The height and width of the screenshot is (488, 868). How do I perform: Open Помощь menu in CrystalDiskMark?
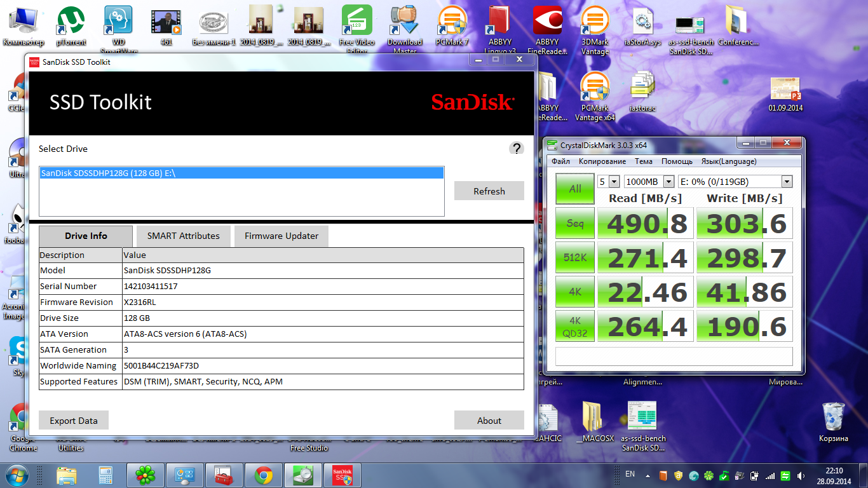coord(677,161)
